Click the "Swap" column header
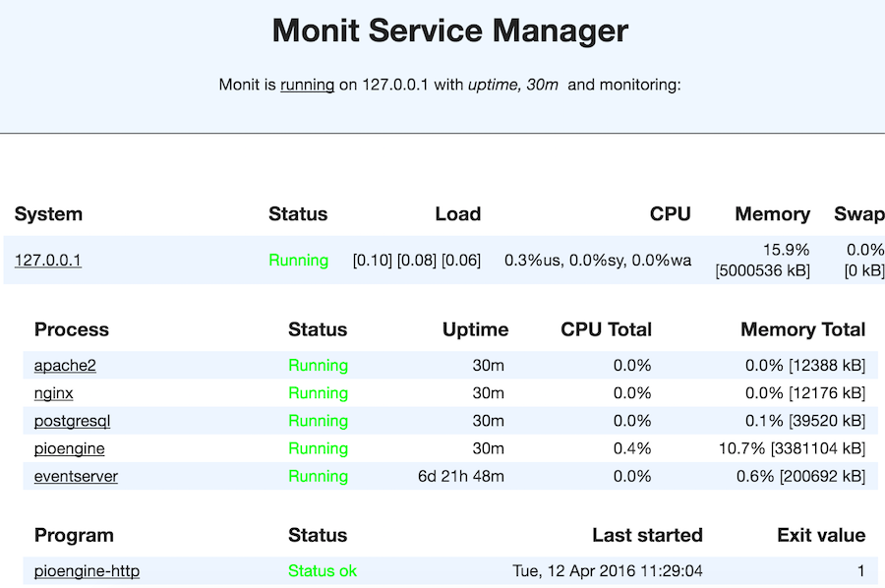The image size is (885, 588). click(x=858, y=213)
